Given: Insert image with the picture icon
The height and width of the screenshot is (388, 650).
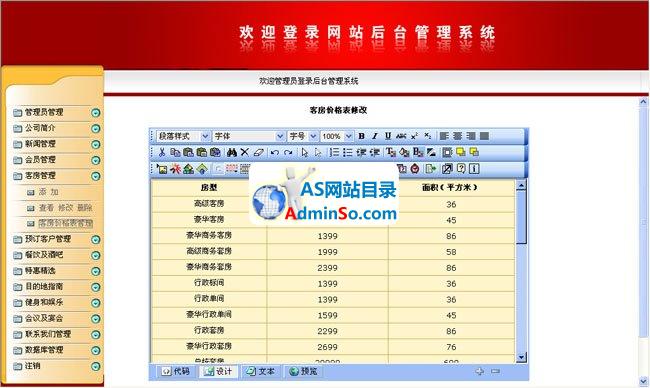Looking at the screenshot, I should pos(162,169).
